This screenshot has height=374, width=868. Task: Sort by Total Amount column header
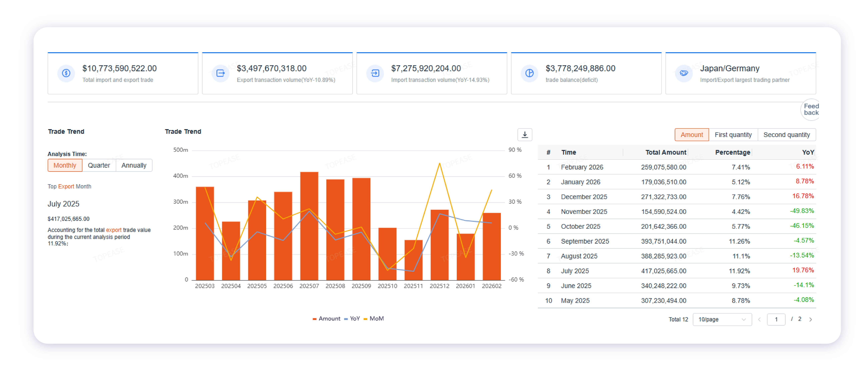(x=666, y=152)
